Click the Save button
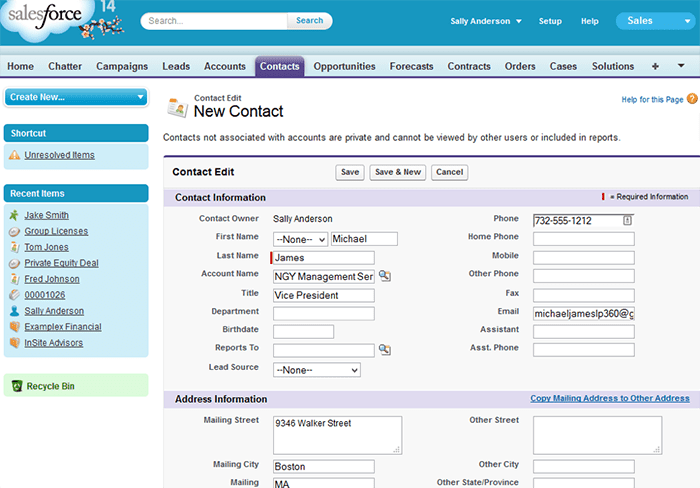700x488 pixels. point(350,172)
